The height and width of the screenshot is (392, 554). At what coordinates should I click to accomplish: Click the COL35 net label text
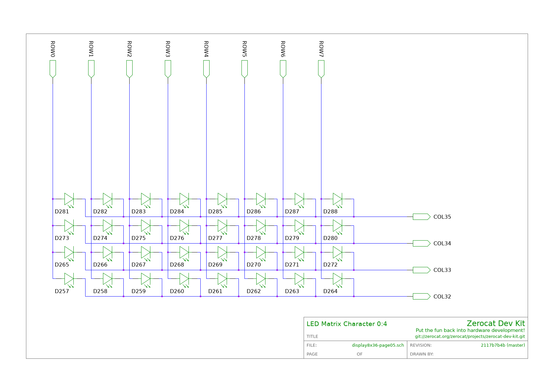pos(442,217)
